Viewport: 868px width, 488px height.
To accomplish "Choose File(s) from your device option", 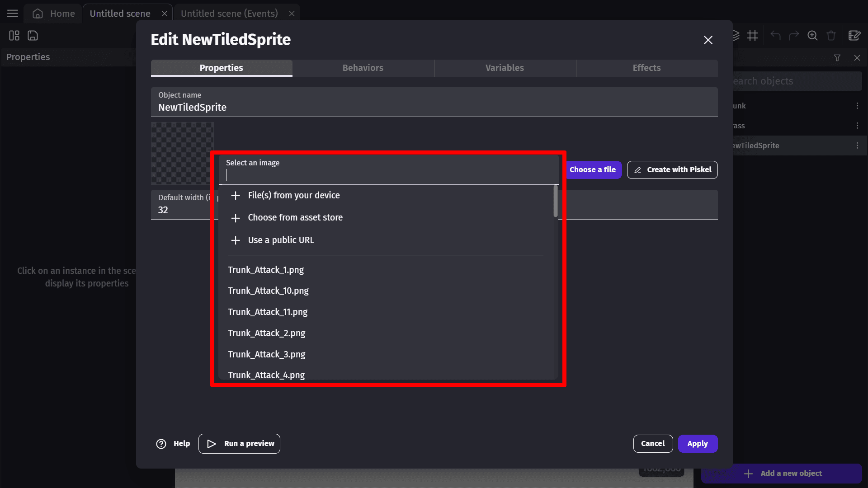I will pos(293,195).
